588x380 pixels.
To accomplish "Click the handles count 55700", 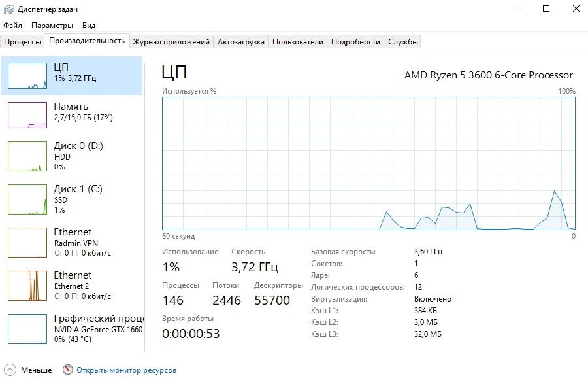I will [x=272, y=300].
